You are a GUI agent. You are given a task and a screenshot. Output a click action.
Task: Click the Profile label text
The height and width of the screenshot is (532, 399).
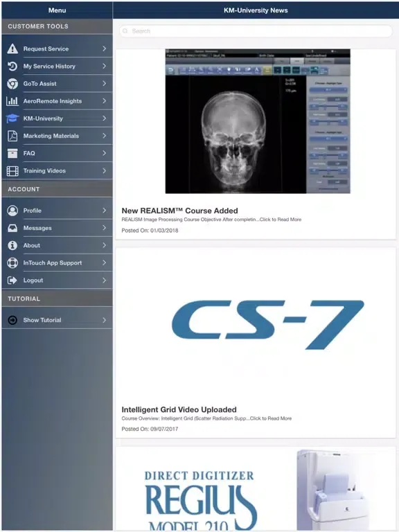pos(33,211)
